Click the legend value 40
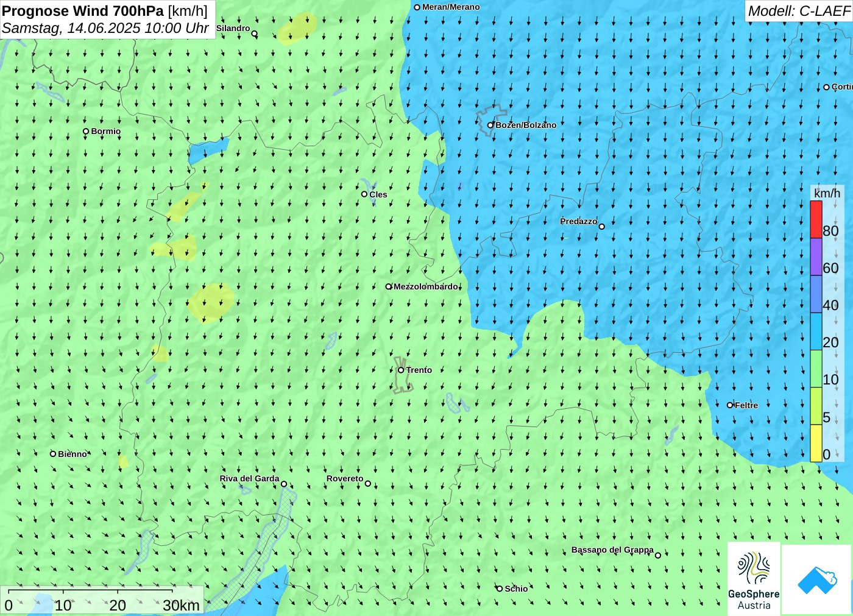The image size is (853, 616). [830, 305]
